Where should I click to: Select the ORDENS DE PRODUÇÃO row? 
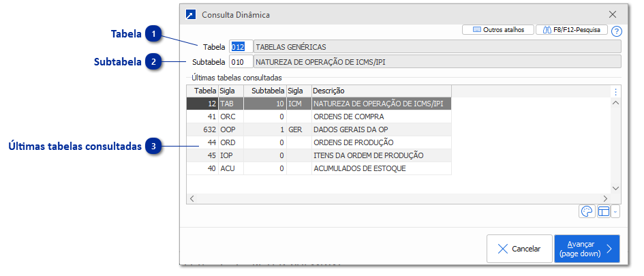(319, 142)
